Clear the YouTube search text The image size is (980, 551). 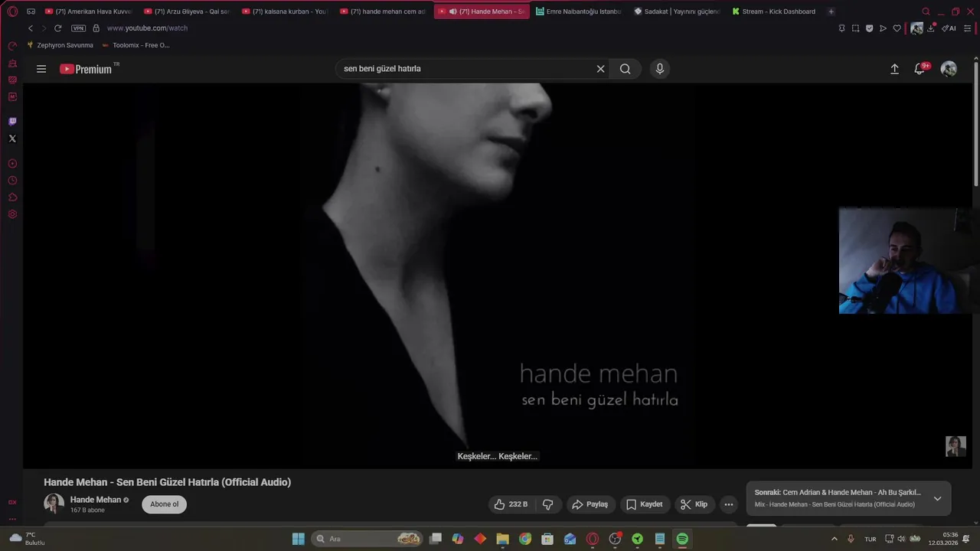[x=601, y=69]
